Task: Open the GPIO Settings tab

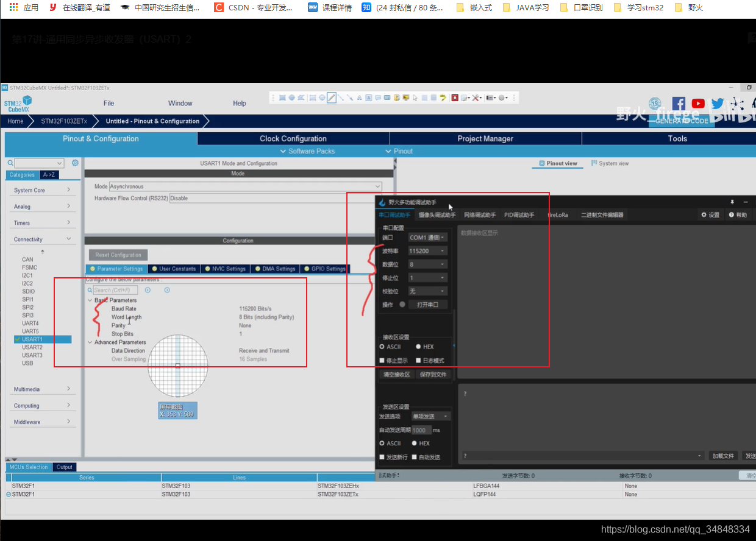Action: click(324, 269)
